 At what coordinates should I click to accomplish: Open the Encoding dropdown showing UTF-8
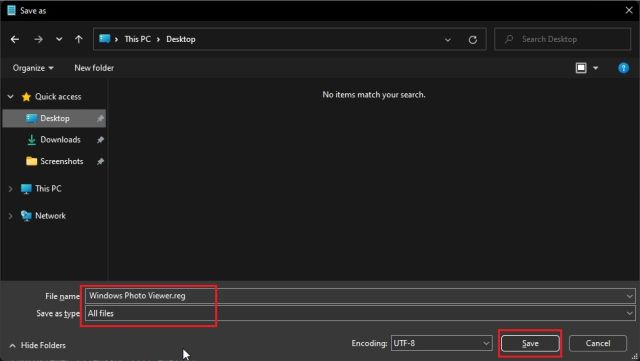[x=441, y=343]
